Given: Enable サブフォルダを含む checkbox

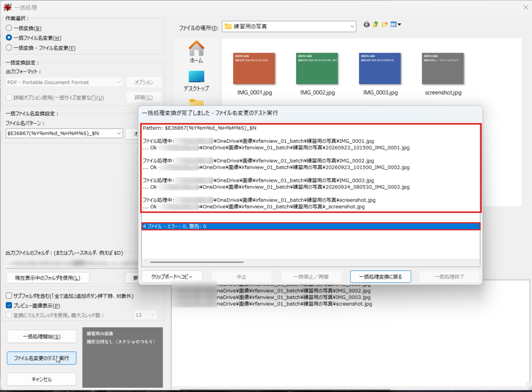Looking at the screenshot, I should point(9,296).
